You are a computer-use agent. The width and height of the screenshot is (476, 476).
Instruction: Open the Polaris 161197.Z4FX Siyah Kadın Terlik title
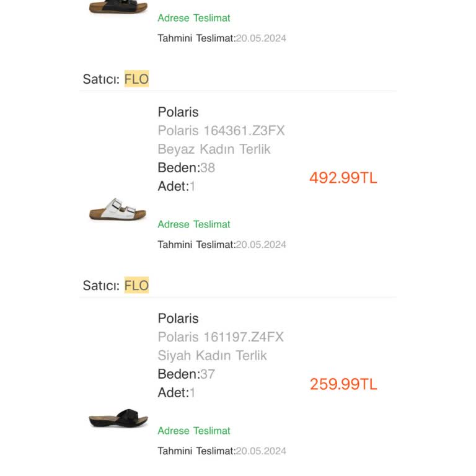(220, 346)
